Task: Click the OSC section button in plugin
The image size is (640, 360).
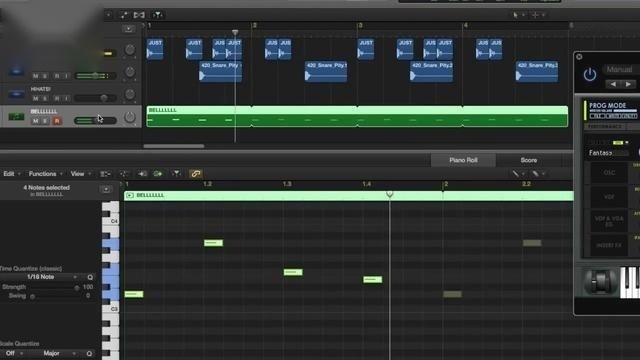Action: coord(609,173)
